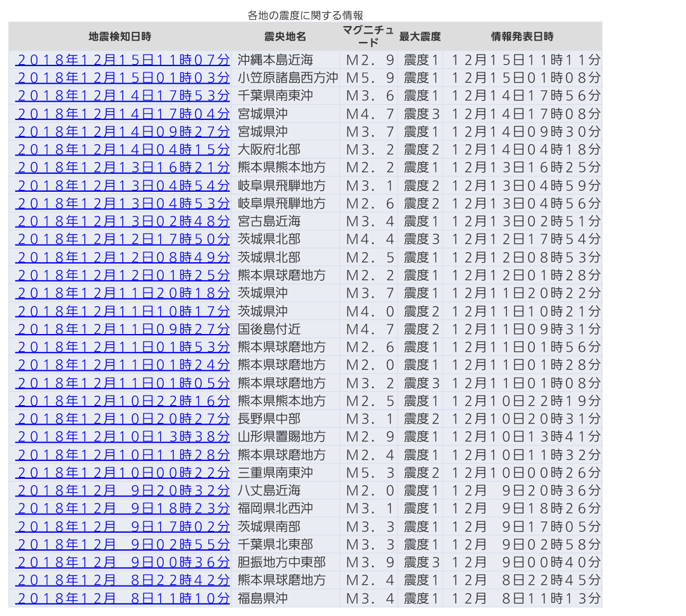
Task: Open the 12月9日00時36分 detection link
Action: pos(123,563)
